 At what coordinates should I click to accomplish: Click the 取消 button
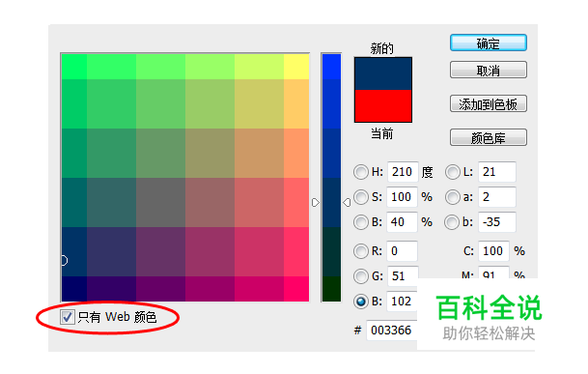tap(489, 70)
